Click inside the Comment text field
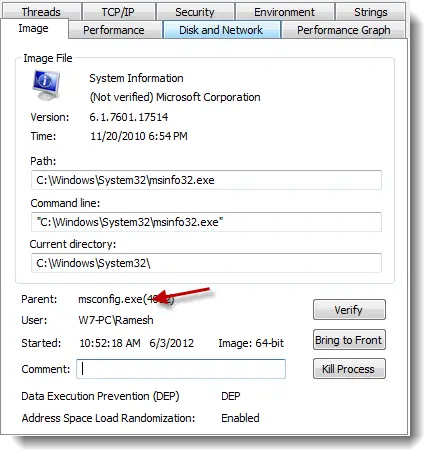435x461 pixels. (181, 369)
